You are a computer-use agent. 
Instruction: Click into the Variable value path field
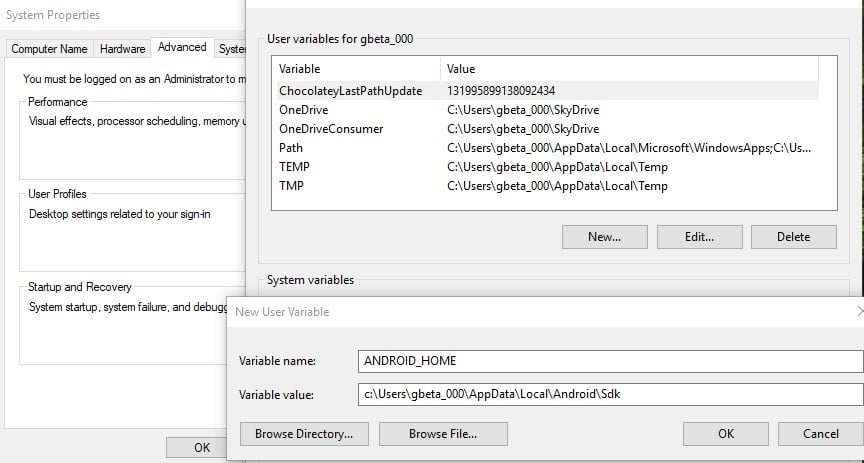pos(609,395)
